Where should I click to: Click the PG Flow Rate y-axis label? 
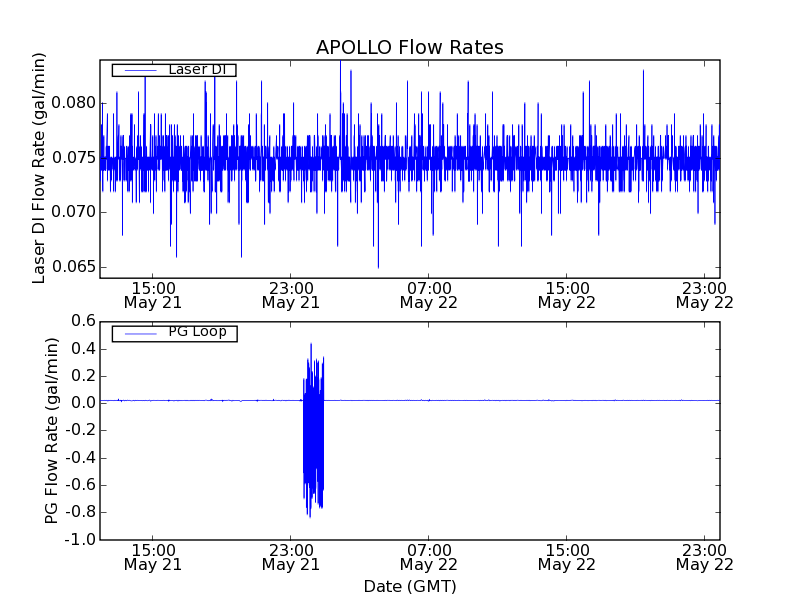[52, 430]
